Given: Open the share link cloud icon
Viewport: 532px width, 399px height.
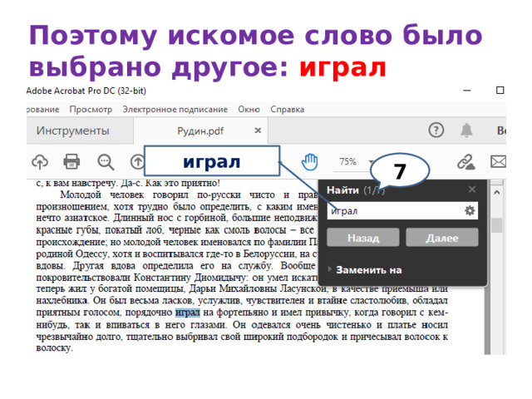Looking at the screenshot, I should pos(465,162).
